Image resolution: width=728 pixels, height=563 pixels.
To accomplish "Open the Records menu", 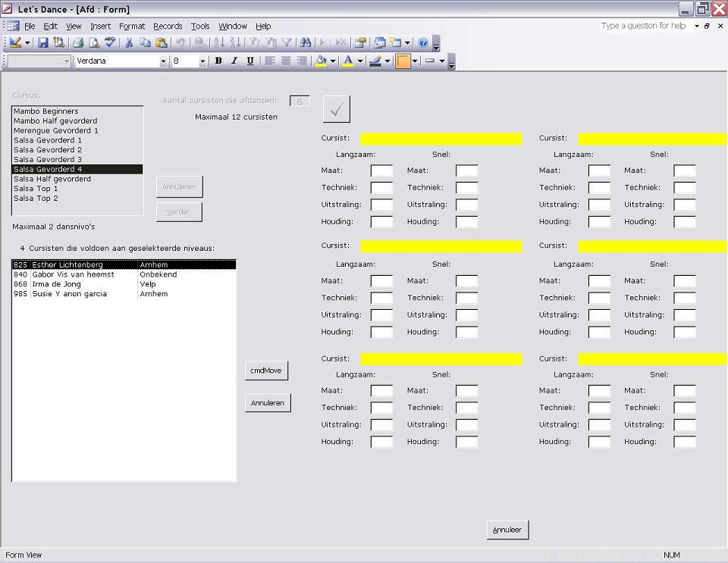I will click(x=168, y=27).
